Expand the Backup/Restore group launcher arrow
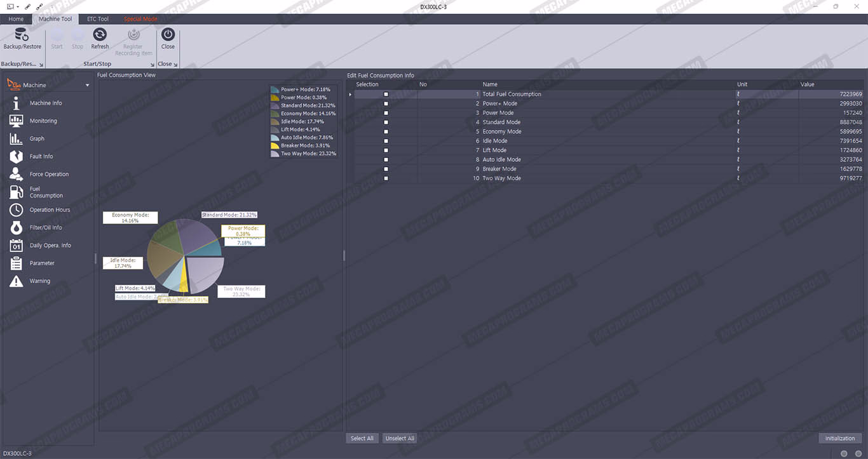This screenshot has width=868, height=459. click(42, 65)
